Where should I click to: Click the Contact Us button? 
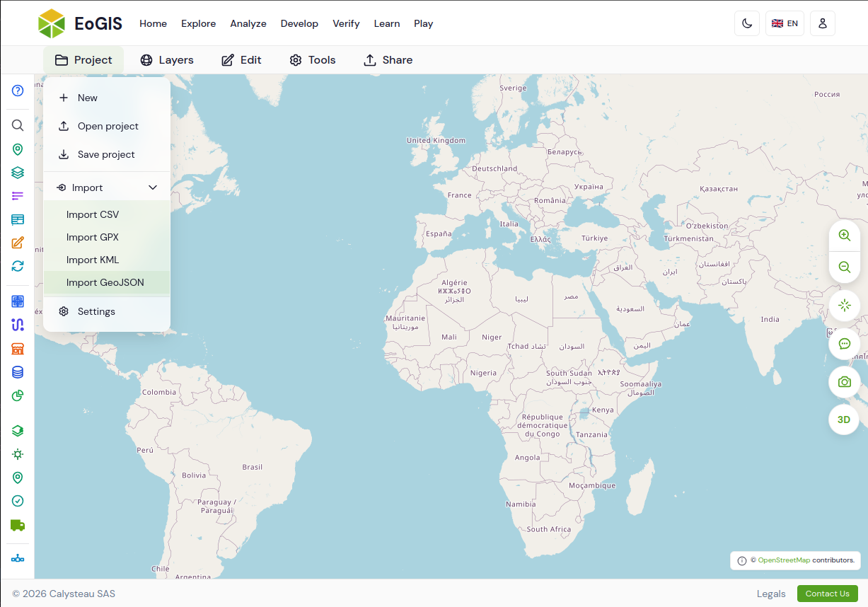click(827, 594)
